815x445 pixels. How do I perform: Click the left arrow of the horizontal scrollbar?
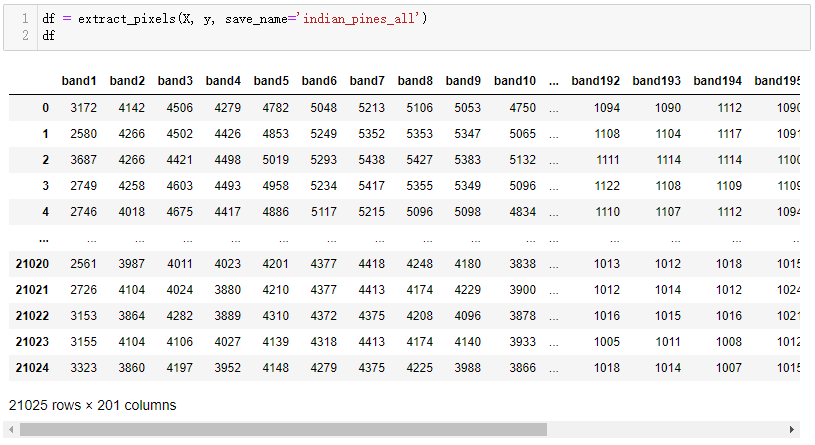11,429
